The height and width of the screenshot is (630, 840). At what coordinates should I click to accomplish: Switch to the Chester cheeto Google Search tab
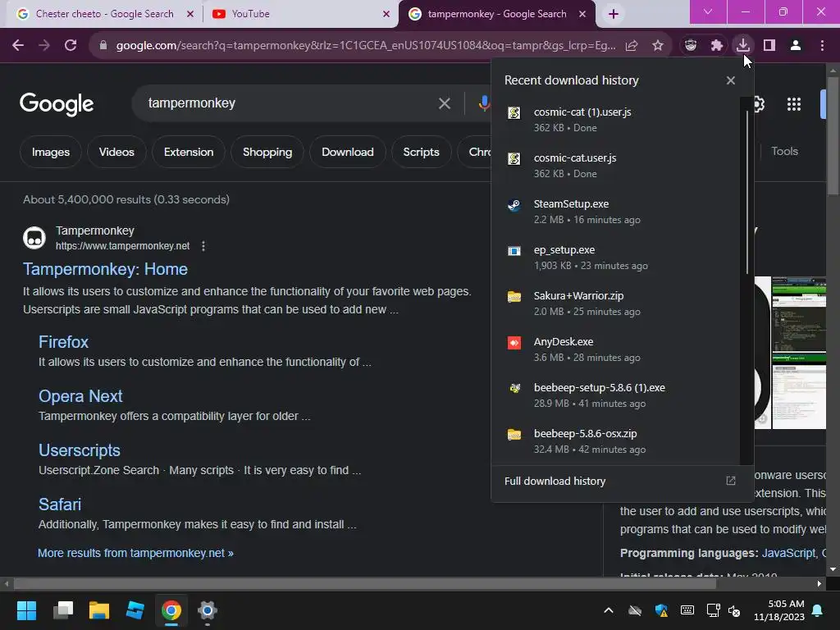(x=104, y=14)
